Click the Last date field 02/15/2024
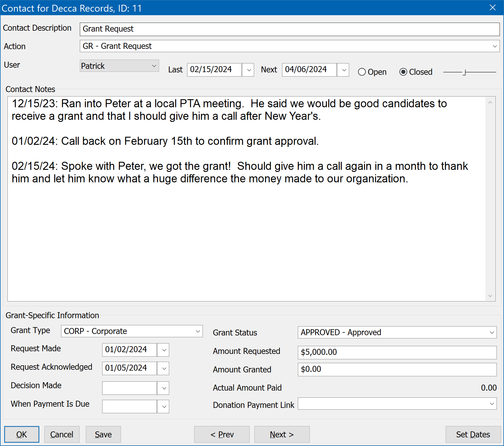This screenshot has width=504, height=446. click(214, 70)
